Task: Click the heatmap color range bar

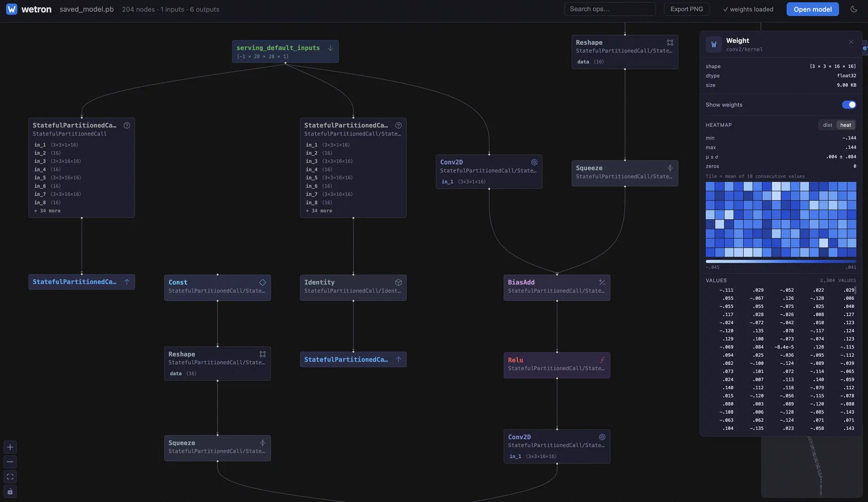Action: (781, 261)
